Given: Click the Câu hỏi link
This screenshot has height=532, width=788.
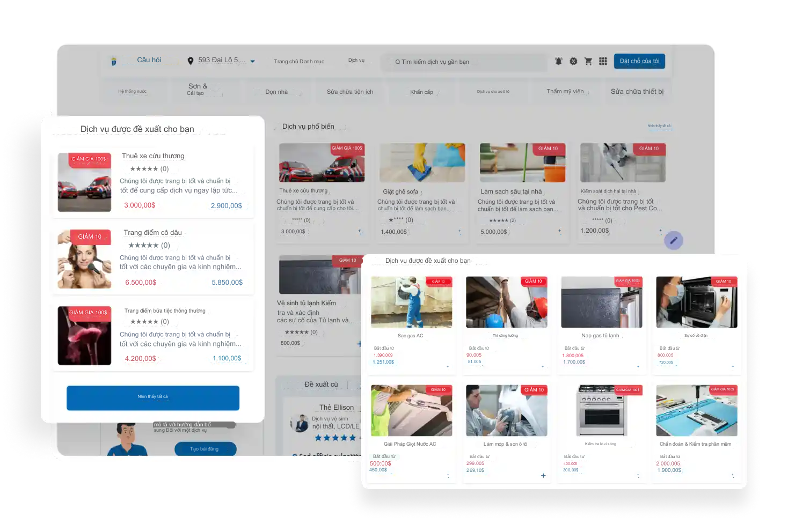Looking at the screenshot, I should tap(149, 60).
